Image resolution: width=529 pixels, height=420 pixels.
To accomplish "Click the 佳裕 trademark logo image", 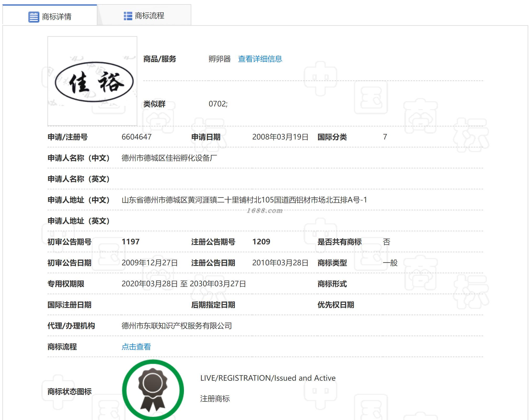I will click(92, 81).
